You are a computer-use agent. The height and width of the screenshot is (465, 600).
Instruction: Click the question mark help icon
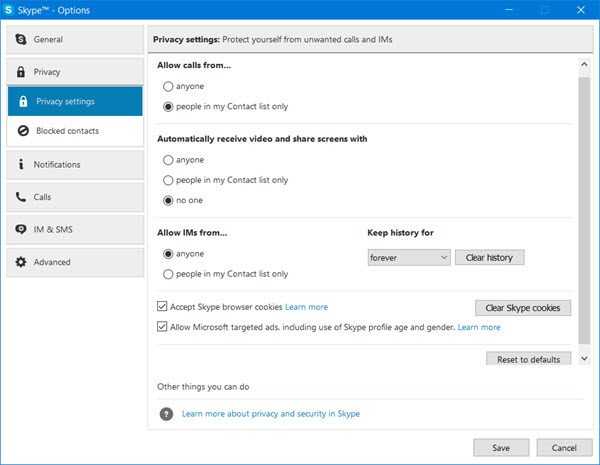pyautogui.click(x=166, y=414)
